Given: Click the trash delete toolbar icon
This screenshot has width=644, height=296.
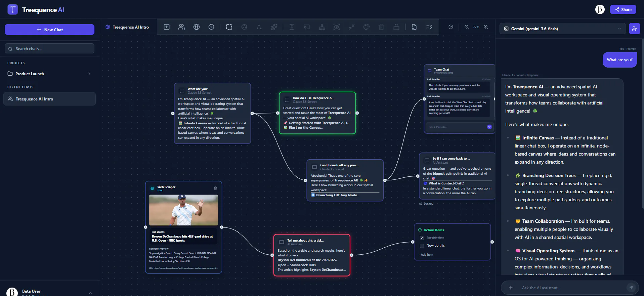Looking at the screenshot, I should (381, 27).
